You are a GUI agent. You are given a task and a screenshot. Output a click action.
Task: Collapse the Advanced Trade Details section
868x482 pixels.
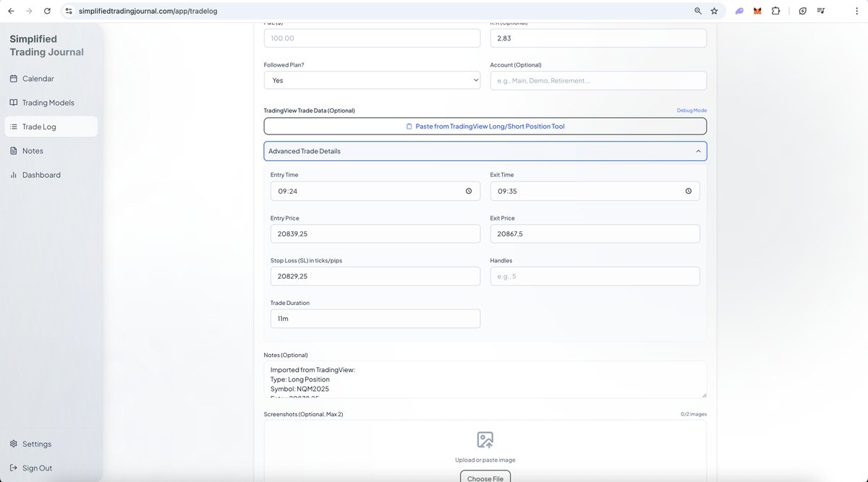click(485, 151)
